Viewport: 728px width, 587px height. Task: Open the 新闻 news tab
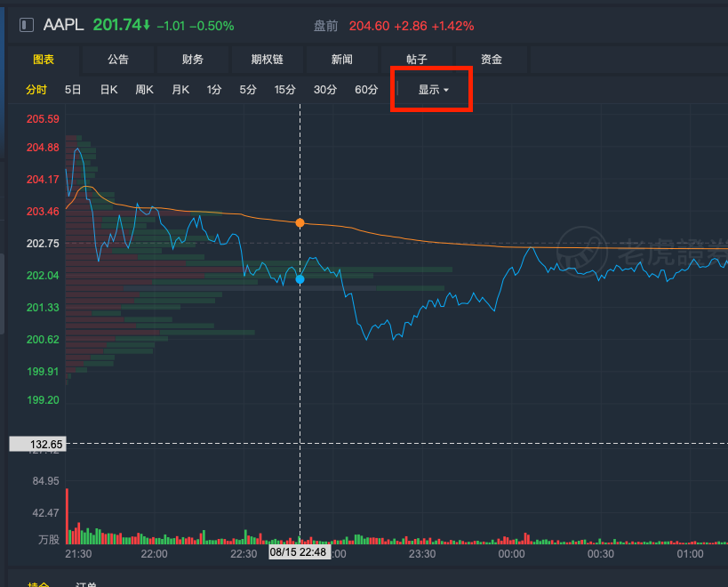(x=341, y=60)
